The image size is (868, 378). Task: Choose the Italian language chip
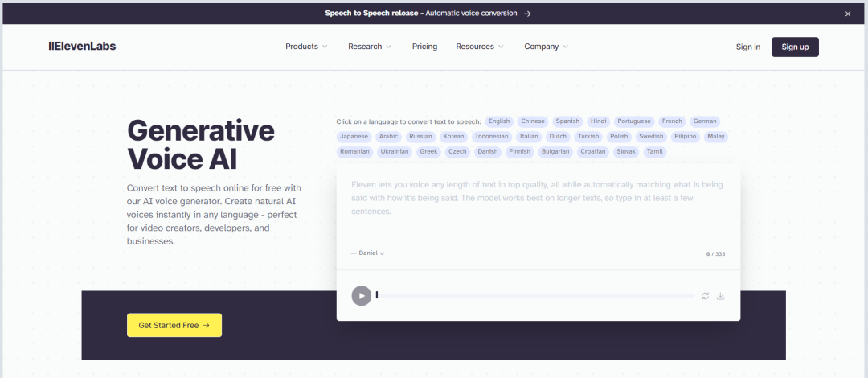click(529, 137)
